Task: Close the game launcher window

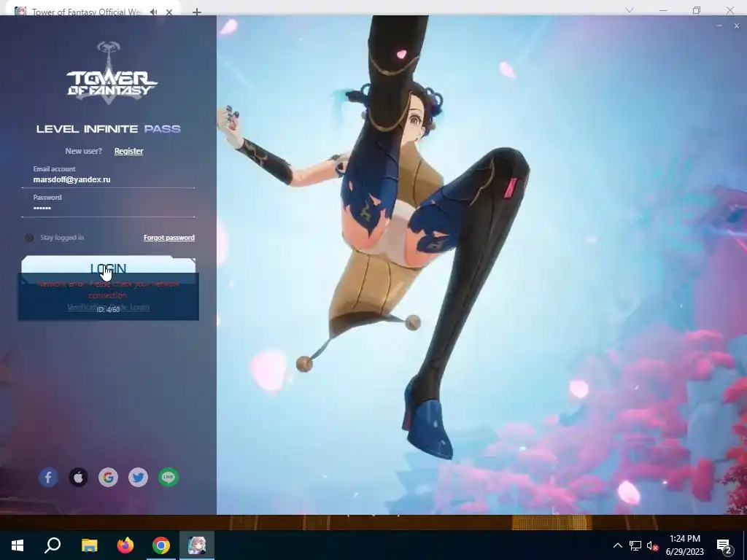Action: pos(737,26)
